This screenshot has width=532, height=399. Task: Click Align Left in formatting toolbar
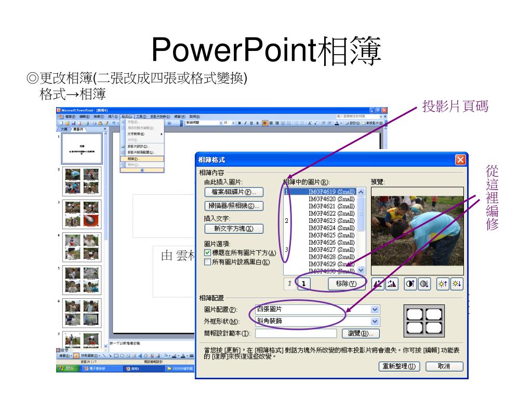click(265, 123)
